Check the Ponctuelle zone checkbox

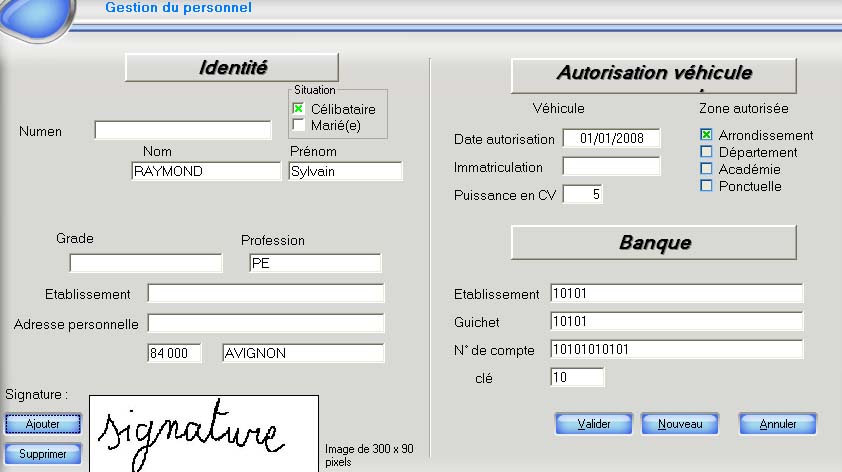[x=706, y=186]
